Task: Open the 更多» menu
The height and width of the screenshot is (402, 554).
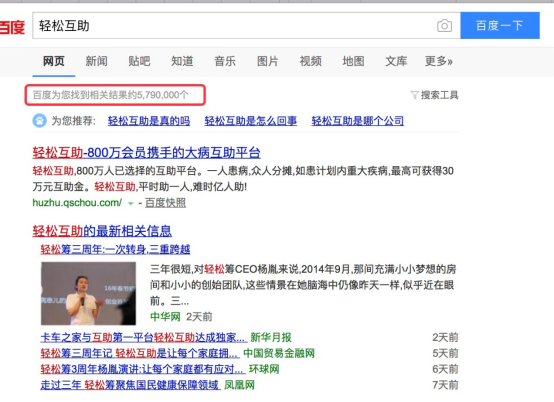Action: (x=438, y=61)
